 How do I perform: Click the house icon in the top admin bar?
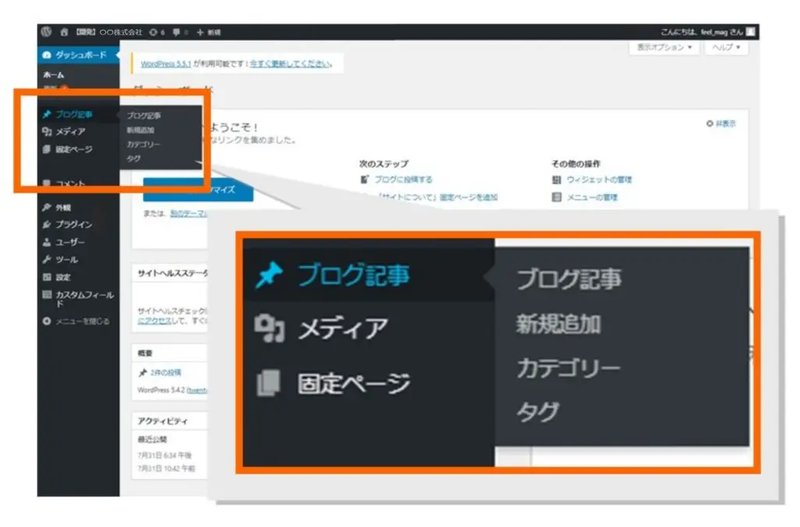[x=64, y=32]
